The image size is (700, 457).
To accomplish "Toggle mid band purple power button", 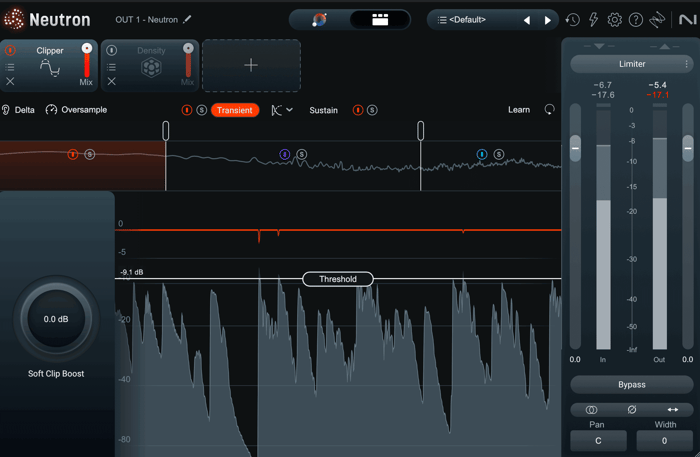I will click(285, 154).
